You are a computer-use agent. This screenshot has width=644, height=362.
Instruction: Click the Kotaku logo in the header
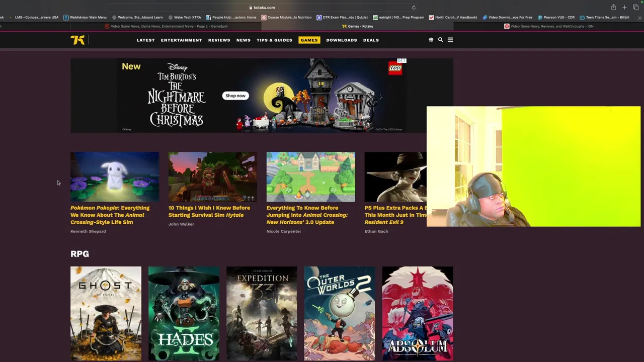pyautogui.click(x=77, y=40)
